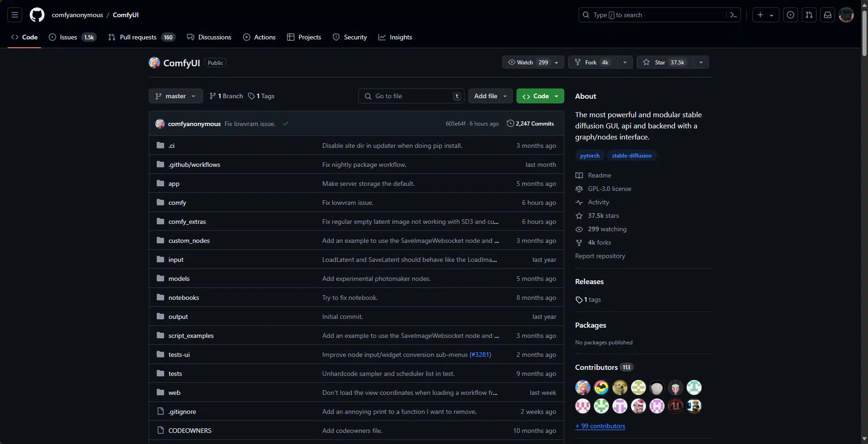View the 1 Tags link
The image size is (868, 444).
262,96
